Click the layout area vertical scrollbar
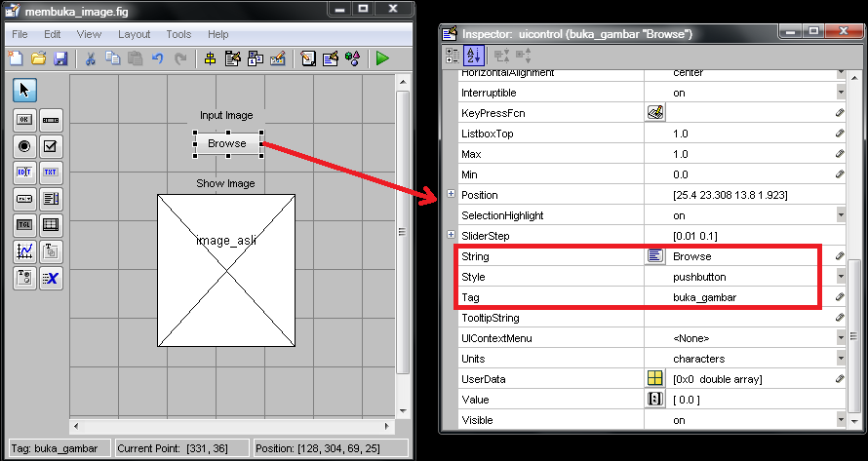The width and height of the screenshot is (868, 461). [x=403, y=232]
